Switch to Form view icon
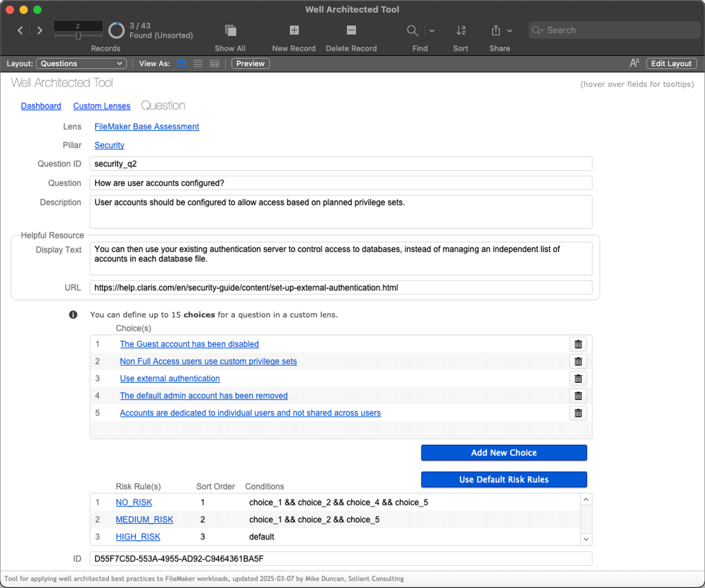 tap(182, 63)
